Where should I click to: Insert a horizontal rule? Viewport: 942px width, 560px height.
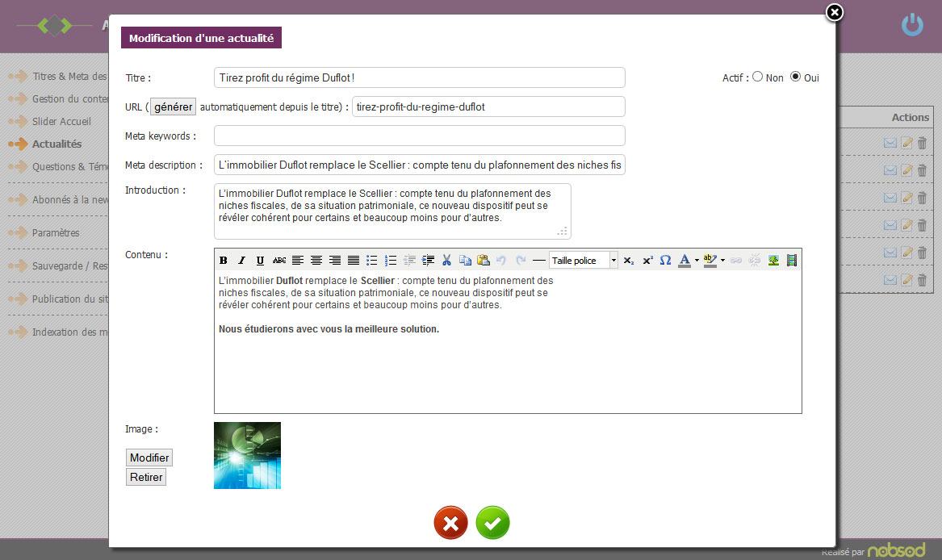539,260
